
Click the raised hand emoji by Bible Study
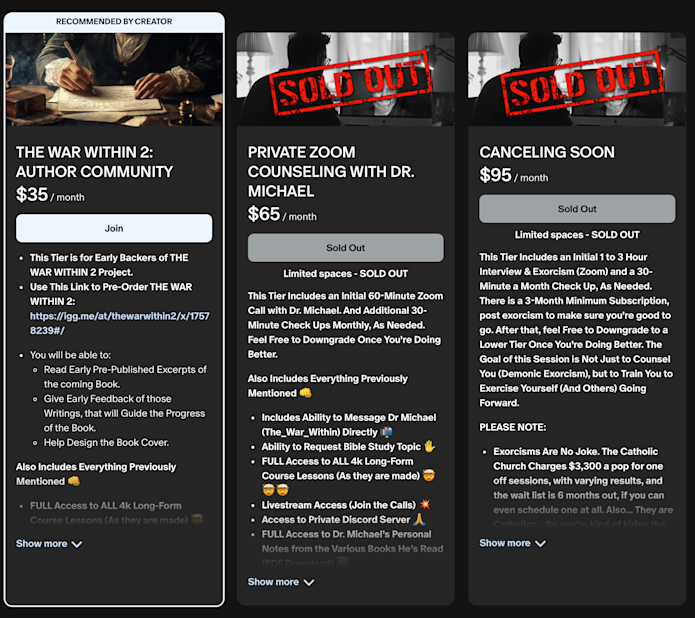[429, 446]
